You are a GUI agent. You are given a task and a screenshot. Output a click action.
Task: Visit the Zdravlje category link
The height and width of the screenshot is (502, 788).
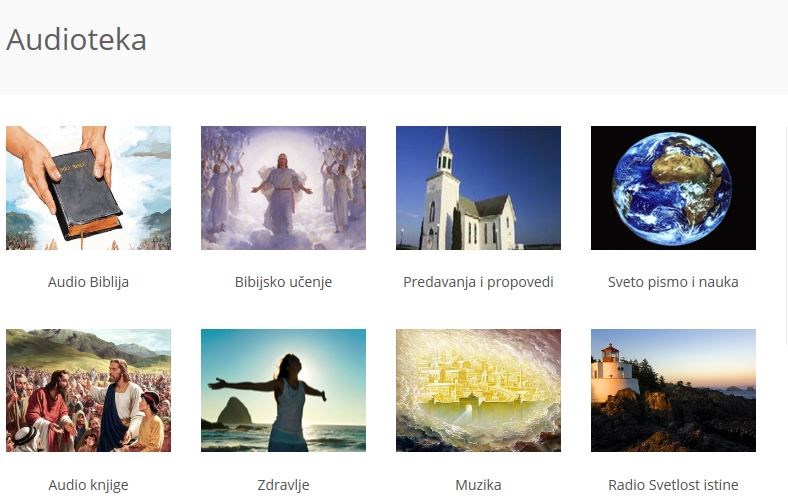[283, 485]
